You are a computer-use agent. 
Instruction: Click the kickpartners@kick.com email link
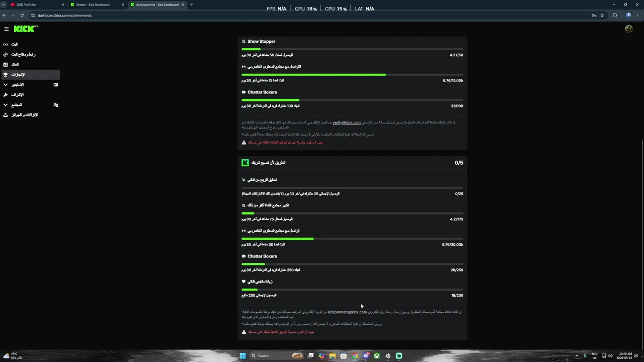point(347,312)
